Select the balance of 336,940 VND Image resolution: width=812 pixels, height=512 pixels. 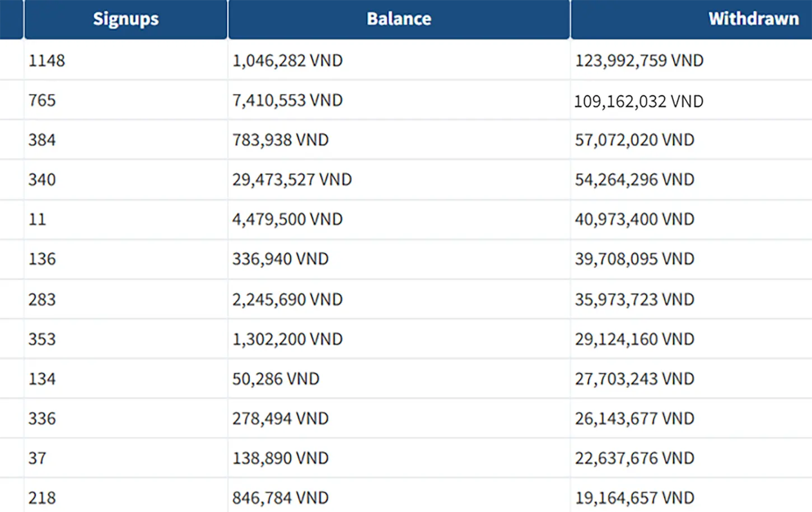280,259
